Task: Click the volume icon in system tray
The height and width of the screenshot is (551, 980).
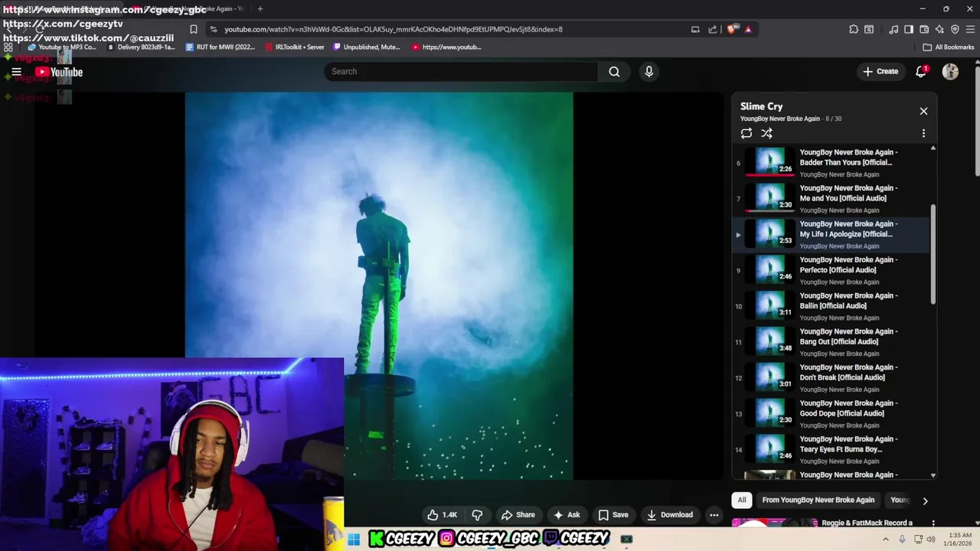Action: pyautogui.click(x=931, y=539)
